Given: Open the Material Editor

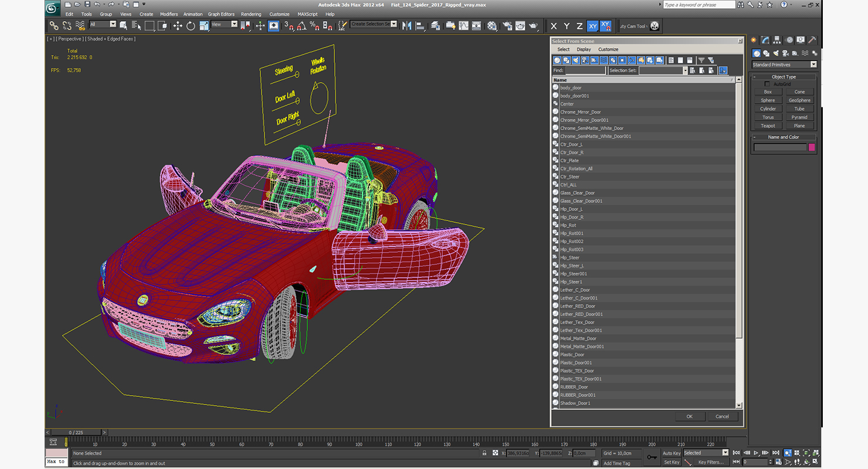Looking at the screenshot, I should pos(492,26).
